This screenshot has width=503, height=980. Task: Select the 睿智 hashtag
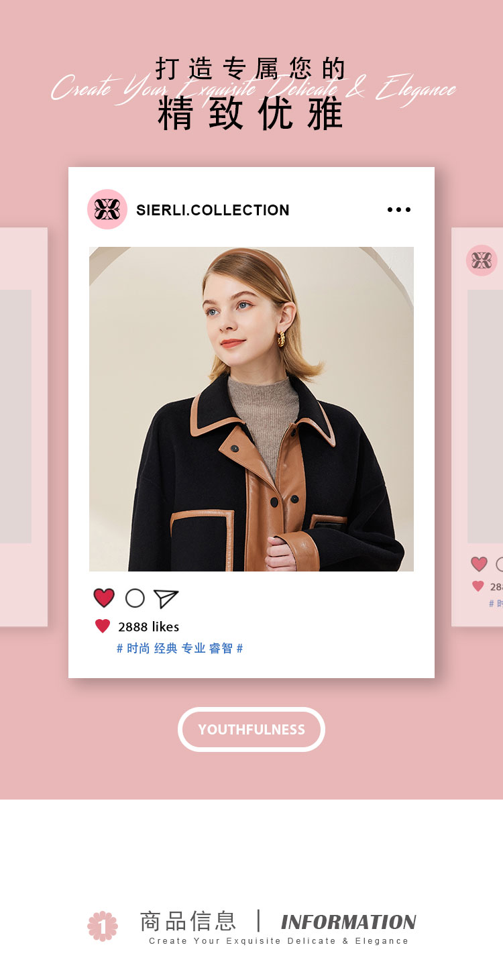click(x=221, y=649)
